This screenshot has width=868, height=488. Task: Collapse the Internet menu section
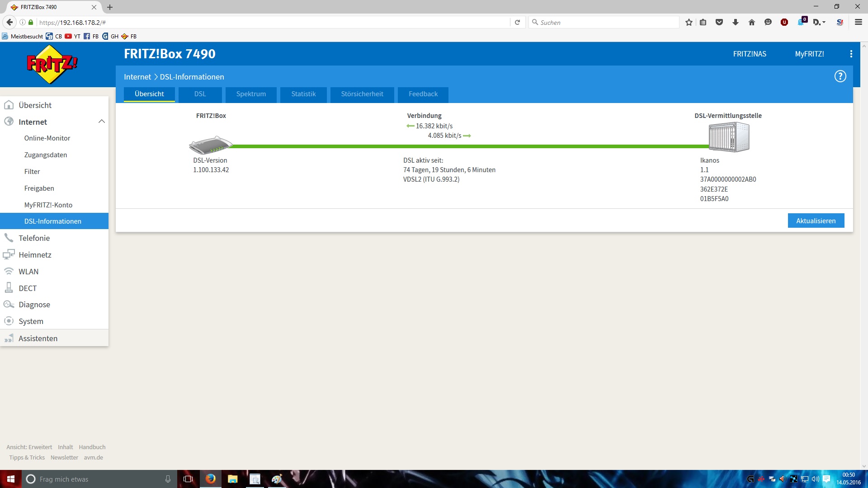click(x=101, y=122)
